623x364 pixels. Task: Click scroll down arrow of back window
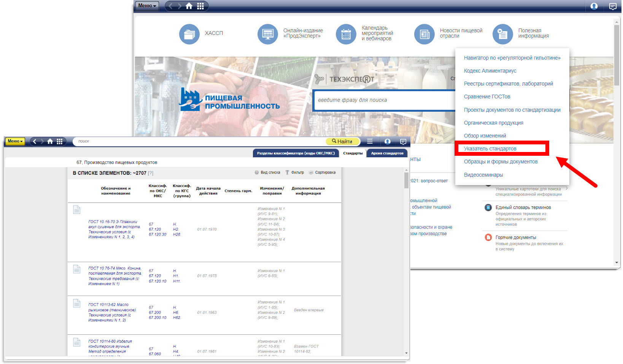(x=617, y=263)
